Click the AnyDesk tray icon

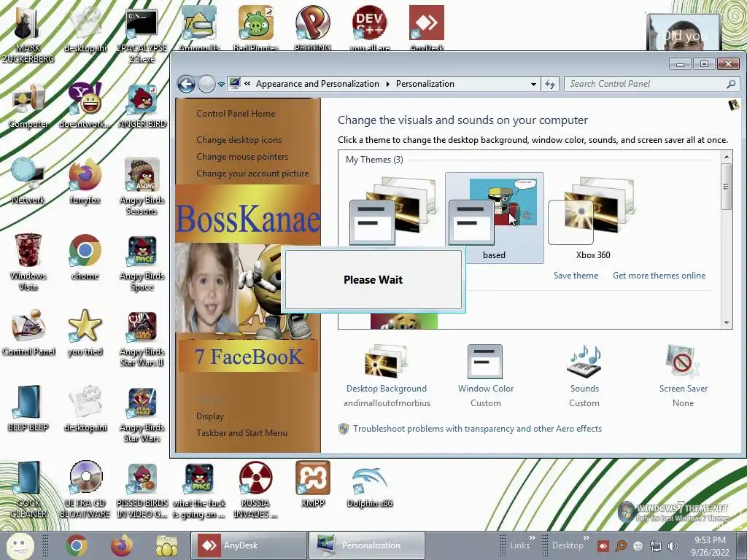(x=603, y=546)
